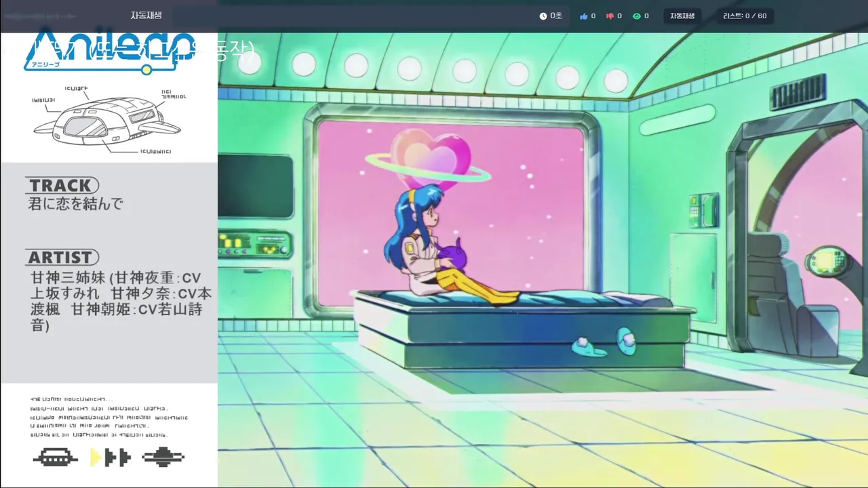Click the green eye views icon
The width and height of the screenshot is (868, 488).
coord(637,16)
